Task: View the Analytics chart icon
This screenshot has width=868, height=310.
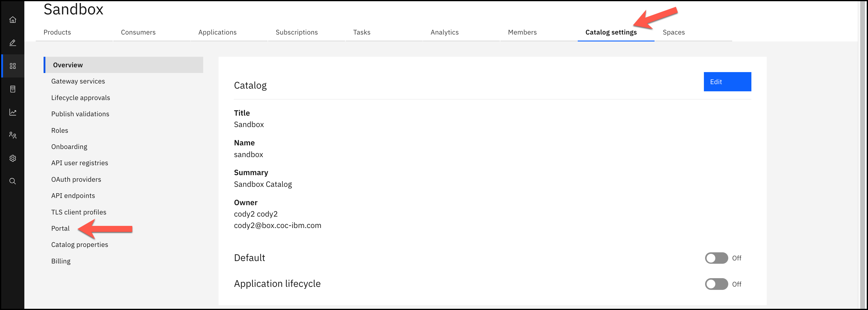Action: click(12, 112)
